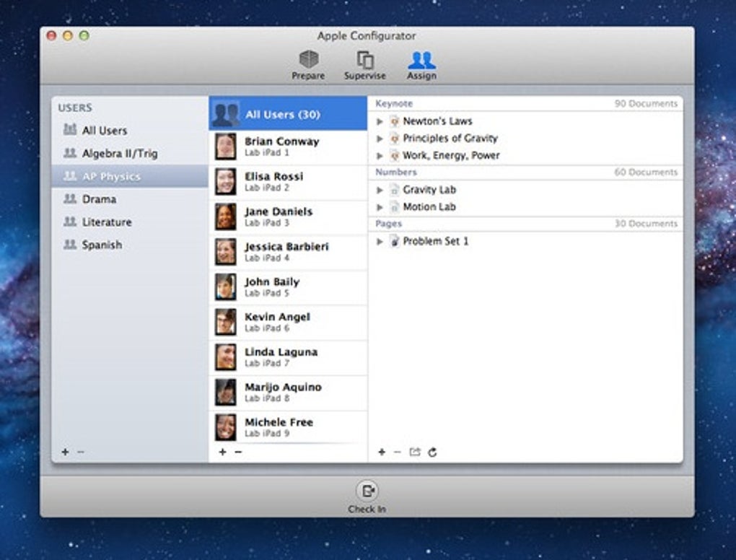
Task: Select the Algebra II/Trig group
Action: [130, 153]
